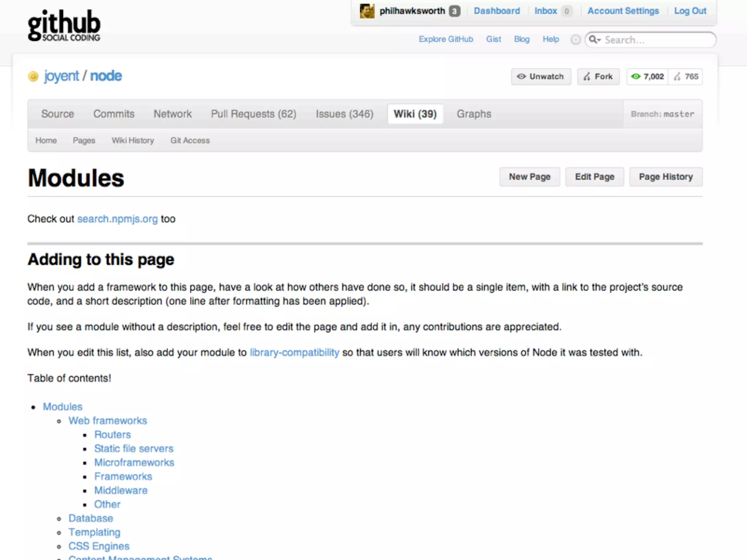Click the Edit Page button
The width and height of the screenshot is (747, 560).
click(x=595, y=177)
